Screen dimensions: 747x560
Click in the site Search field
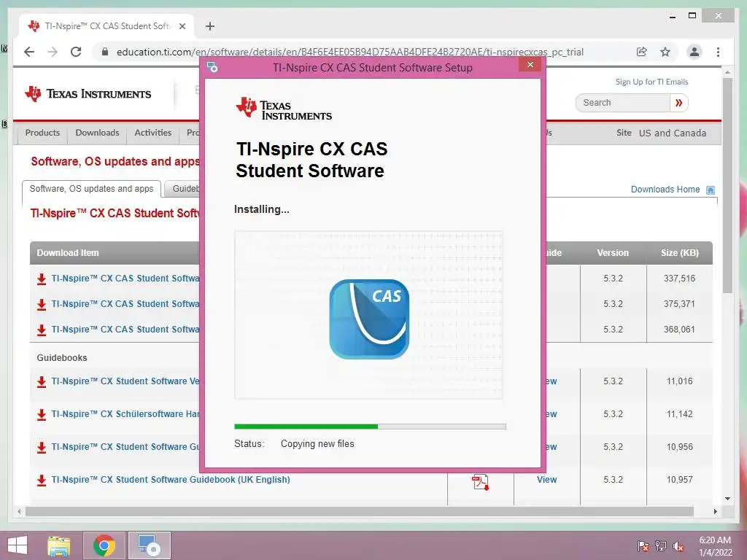pyautogui.click(x=623, y=102)
